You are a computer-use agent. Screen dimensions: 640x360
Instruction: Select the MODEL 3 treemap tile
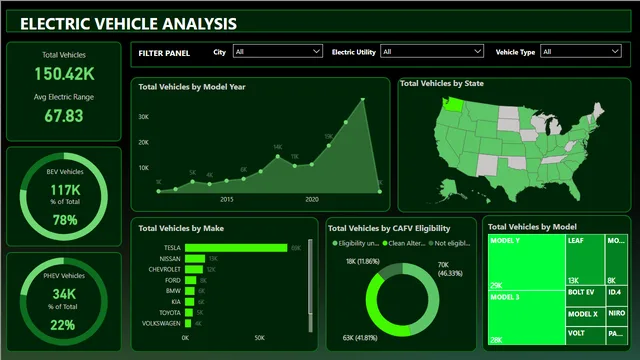tap(527, 318)
